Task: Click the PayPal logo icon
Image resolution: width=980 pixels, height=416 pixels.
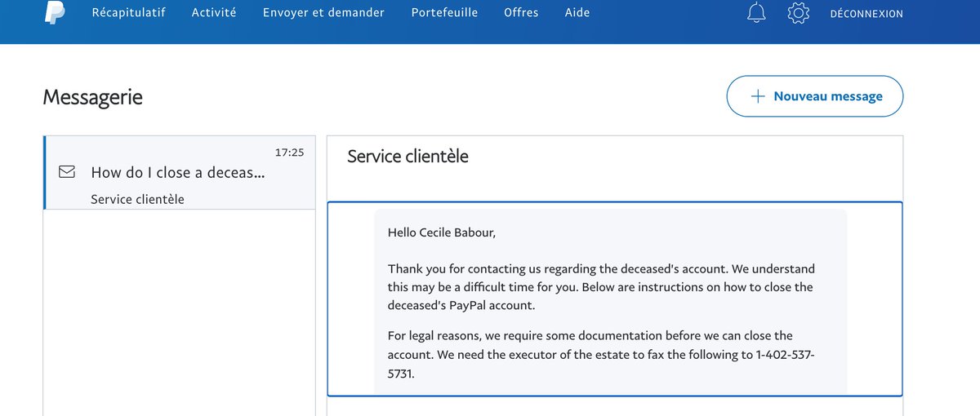Action: [56, 11]
